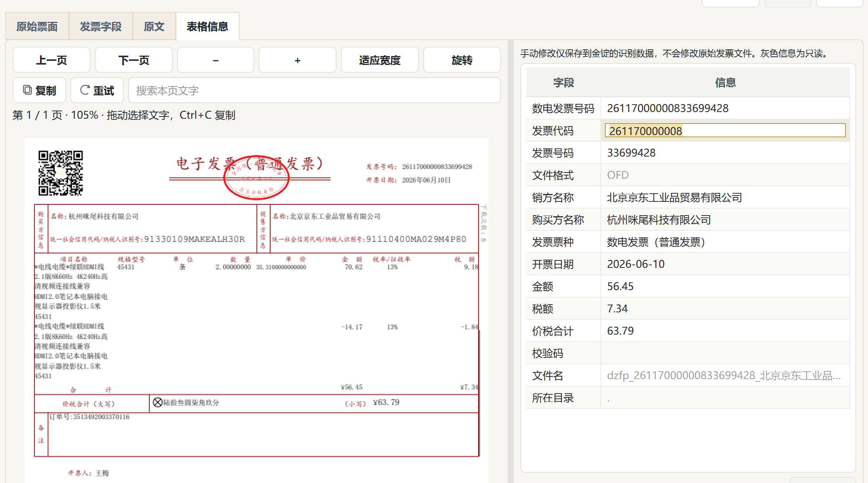Go to previous page with 上一页
868x483 pixels.
52,60
